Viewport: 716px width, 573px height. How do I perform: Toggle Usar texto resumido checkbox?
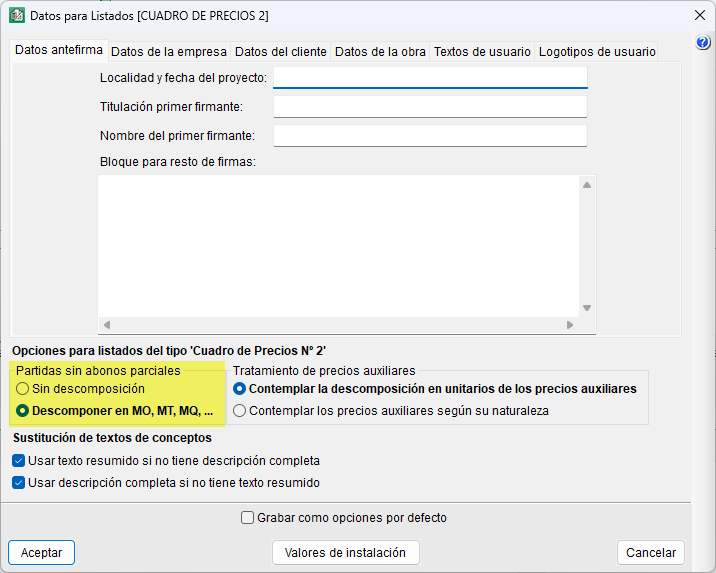click(x=19, y=461)
